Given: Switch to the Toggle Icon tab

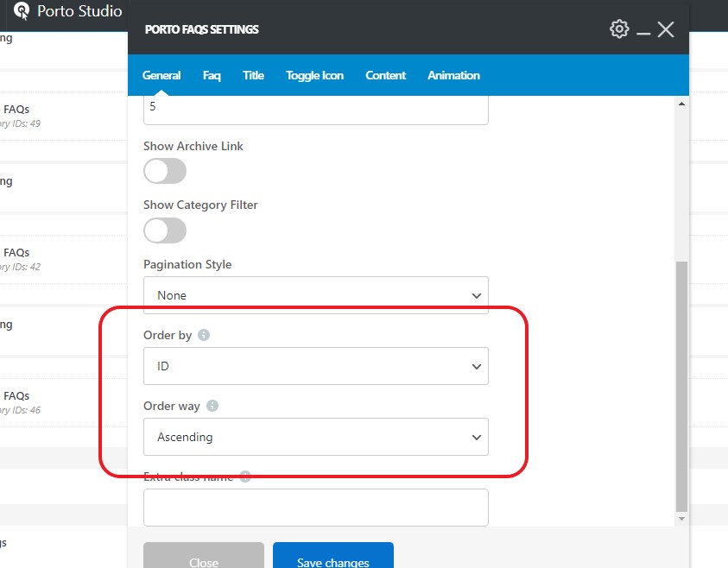Looking at the screenshot, I should tap(314, 75).
